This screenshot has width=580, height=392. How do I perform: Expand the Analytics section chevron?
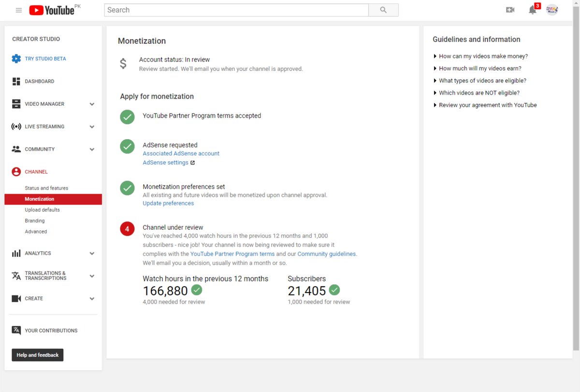coord(92,253)
